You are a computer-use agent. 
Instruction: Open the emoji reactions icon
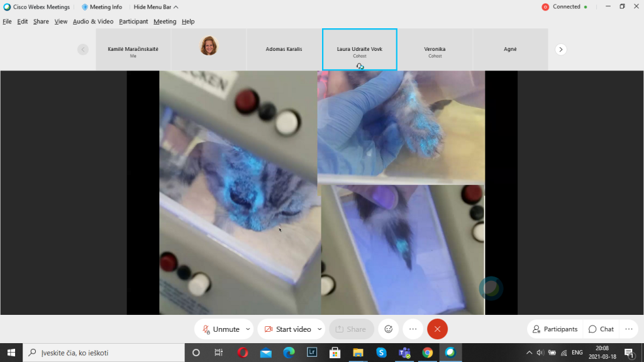click(x=389, y=329)
